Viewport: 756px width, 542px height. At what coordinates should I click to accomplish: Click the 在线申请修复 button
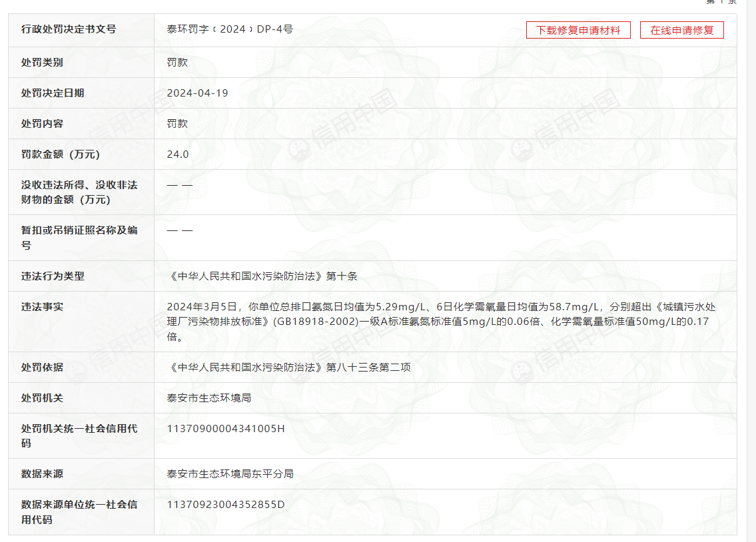pos(681,30)
